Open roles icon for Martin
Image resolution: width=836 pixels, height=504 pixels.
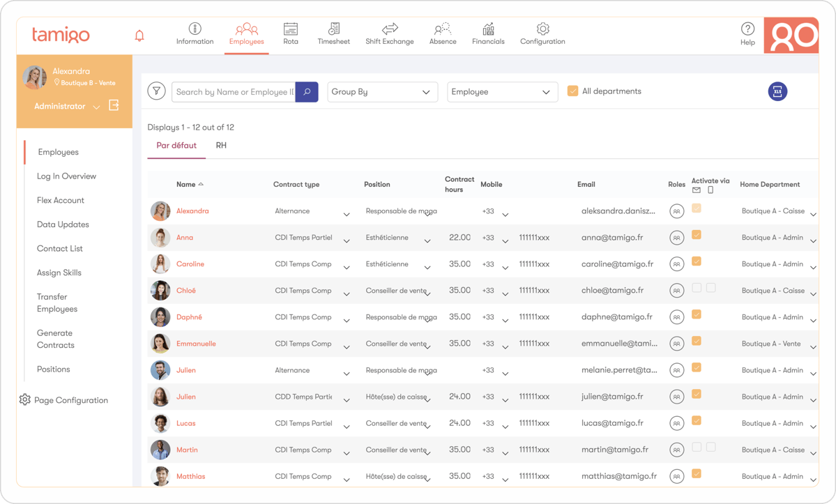pos(676,450)
